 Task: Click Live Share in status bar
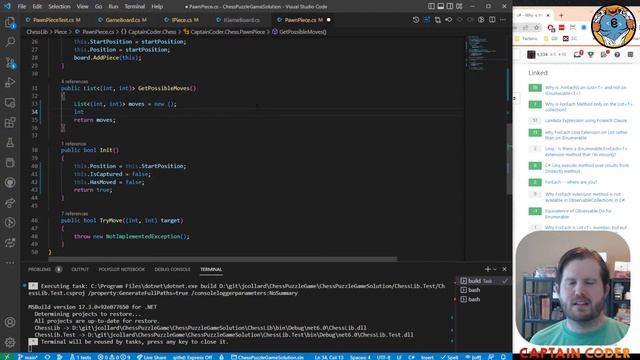152,357
